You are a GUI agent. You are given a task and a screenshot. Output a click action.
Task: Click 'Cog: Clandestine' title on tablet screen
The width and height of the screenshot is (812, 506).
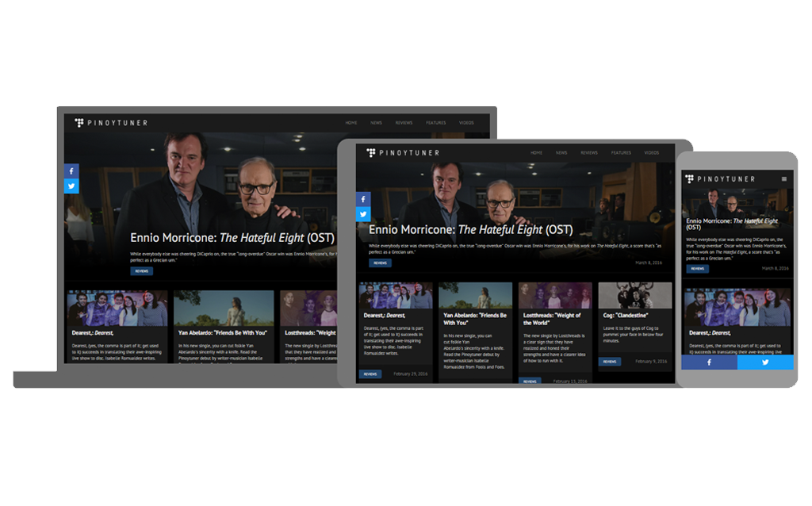click(626, 316)
